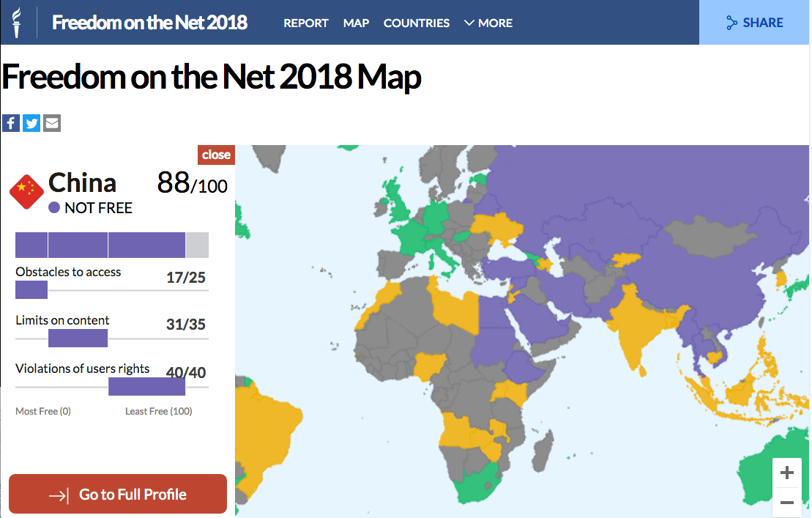
Task: Click the Freedom on the Net 2018 title link
Action: [149, 23]
